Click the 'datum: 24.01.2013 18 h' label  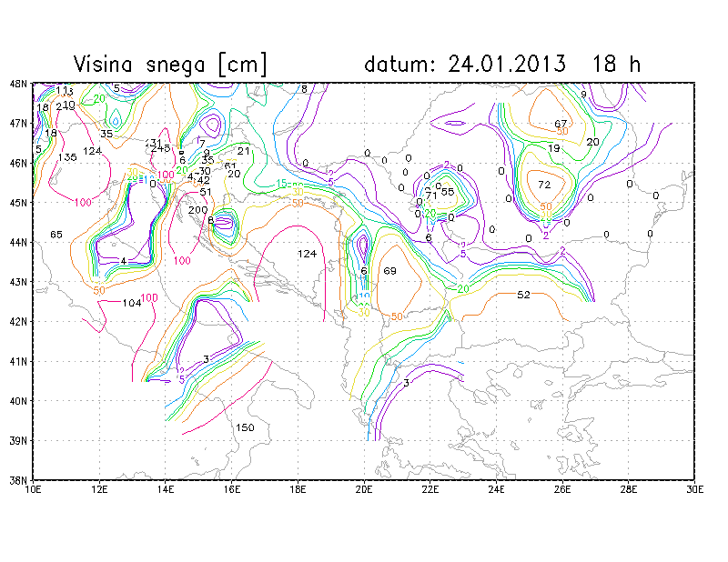pos(502,64)
